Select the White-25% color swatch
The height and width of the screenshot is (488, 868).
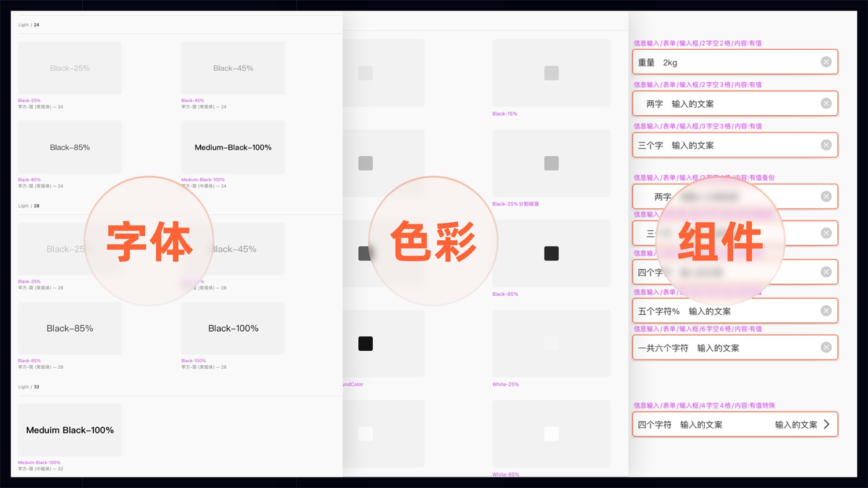pos(551,343)
